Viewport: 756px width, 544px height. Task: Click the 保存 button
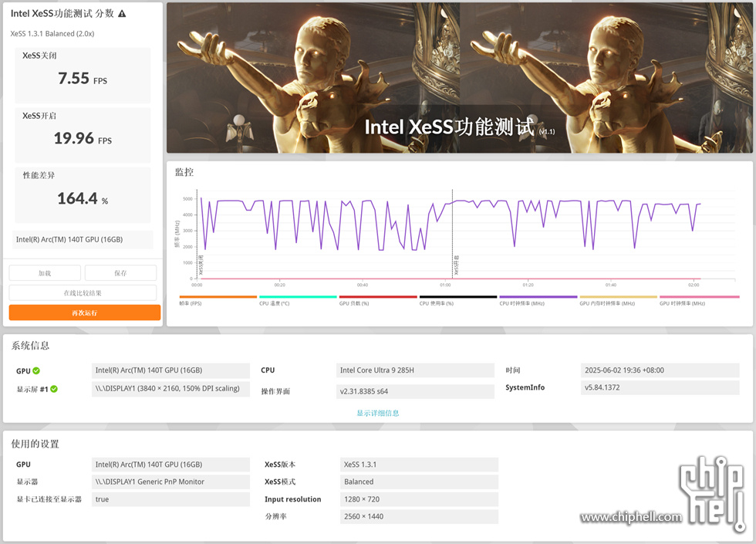click(x=120, y=273)
